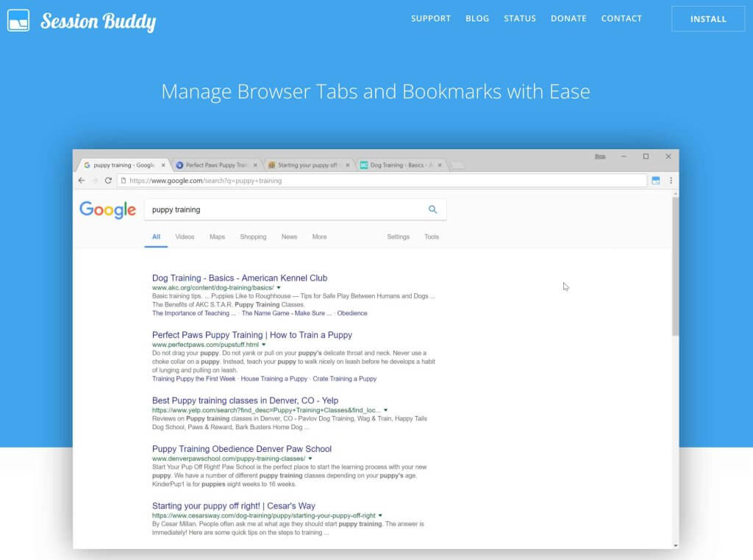The height and width of the screenshot is (560, 753).
Task: Select the Videos search tab
Action: [185, 237]
